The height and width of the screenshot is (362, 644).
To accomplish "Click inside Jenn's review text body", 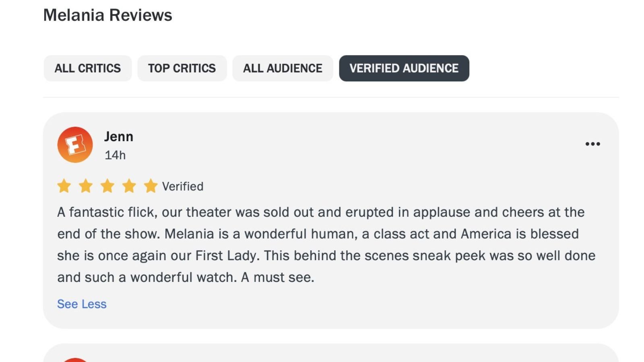I will click(322, 245).
